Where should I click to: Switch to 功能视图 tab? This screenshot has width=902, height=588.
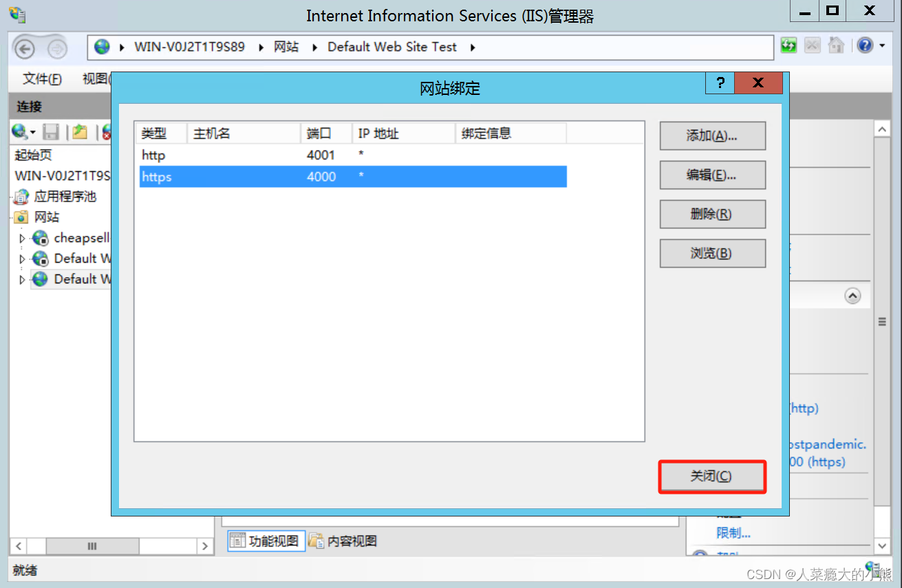tap(265, 541)
